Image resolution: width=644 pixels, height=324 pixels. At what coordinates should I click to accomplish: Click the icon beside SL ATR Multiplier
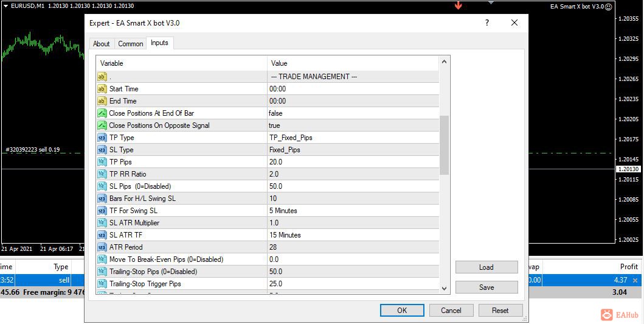pos(102,223)
